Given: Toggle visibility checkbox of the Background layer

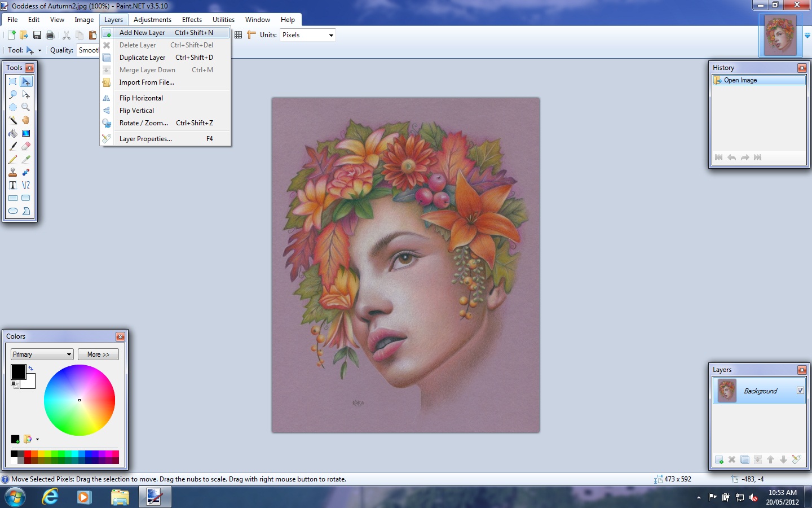Looking at the screenshot, I should tap(800, 390).
